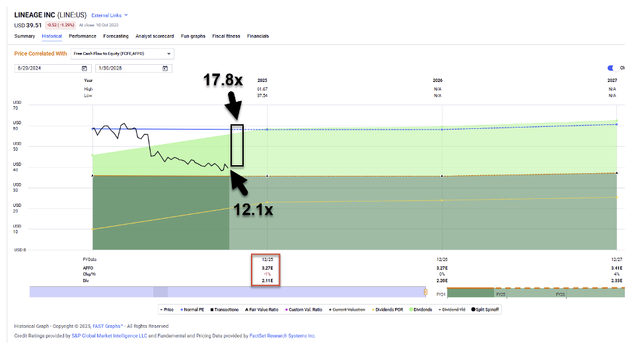Switch to the Forecasting tab
Image resolution: width=644 pixels, height=343 pixels.
(x=116, y=36)
